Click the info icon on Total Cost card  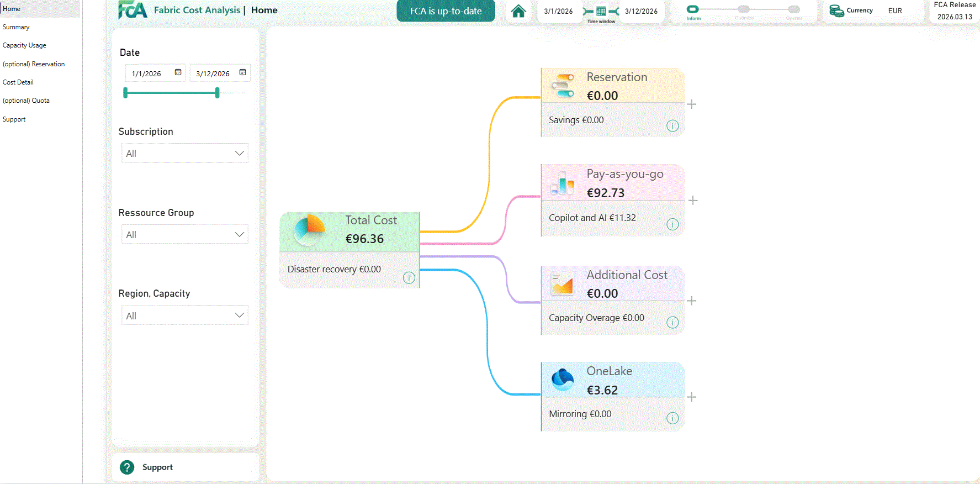pos(409,277)
